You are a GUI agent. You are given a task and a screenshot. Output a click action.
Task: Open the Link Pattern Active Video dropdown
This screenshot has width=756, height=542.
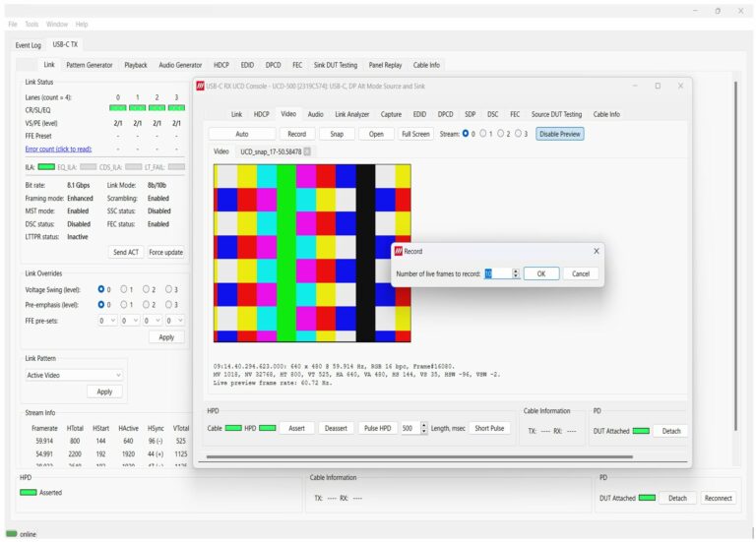point(74,375)
